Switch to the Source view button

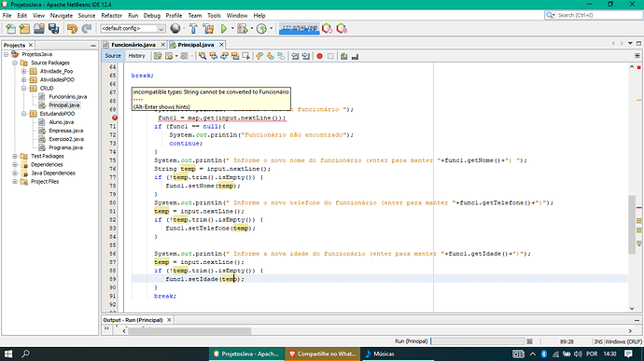[x=113, y=56]
